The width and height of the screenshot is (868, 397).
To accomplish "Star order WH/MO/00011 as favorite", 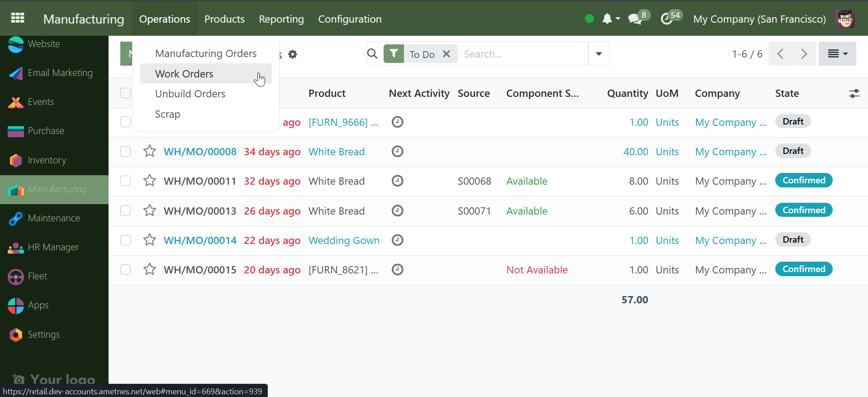I will (150, 181).
